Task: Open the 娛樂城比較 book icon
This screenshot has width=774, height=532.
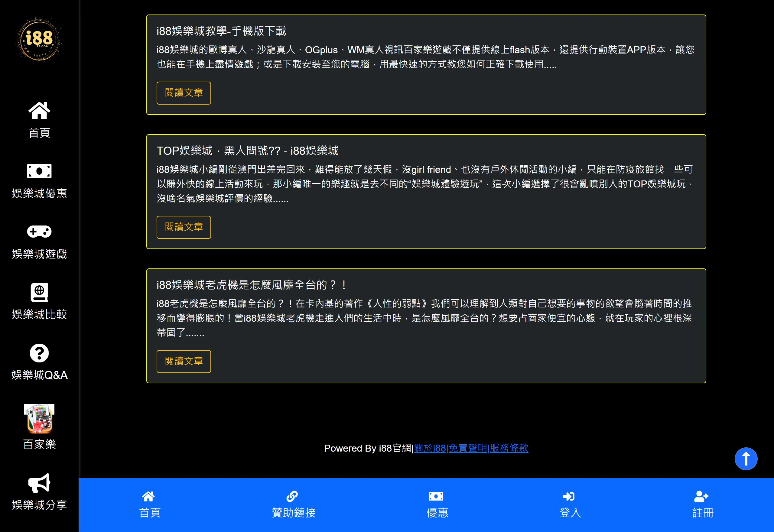Action: click(39, 292)
